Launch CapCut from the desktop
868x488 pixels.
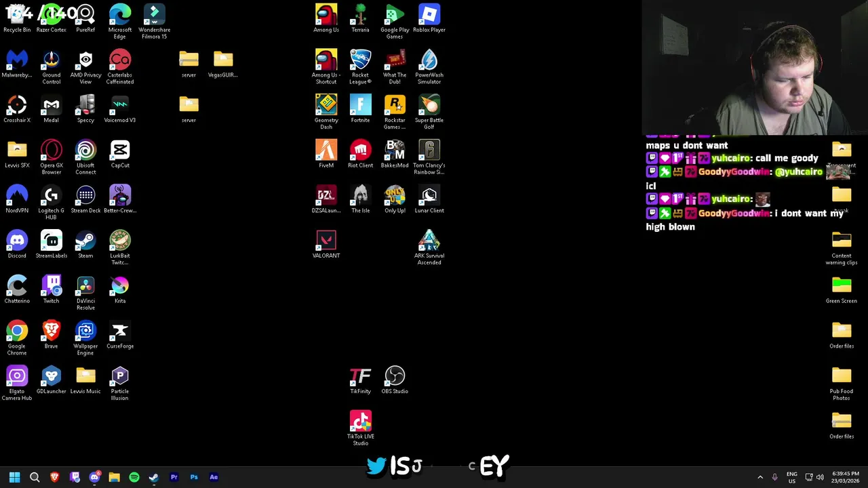(120, 155)
